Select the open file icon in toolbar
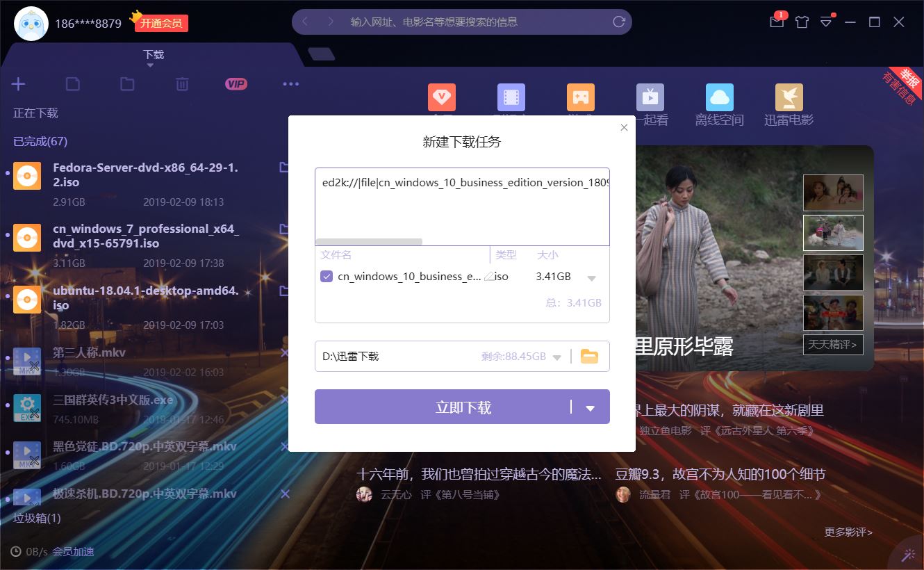This screenshot has width=924, height=570. (72, 83)
